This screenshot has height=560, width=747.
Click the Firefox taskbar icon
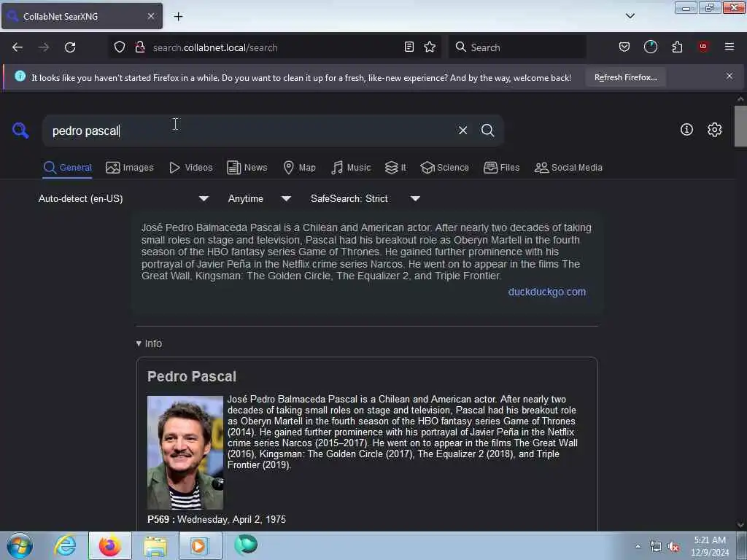pos(110,545)
